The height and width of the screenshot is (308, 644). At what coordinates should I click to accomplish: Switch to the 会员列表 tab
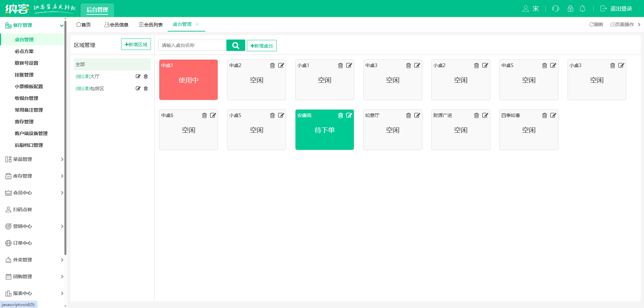[x=151, y=25]
